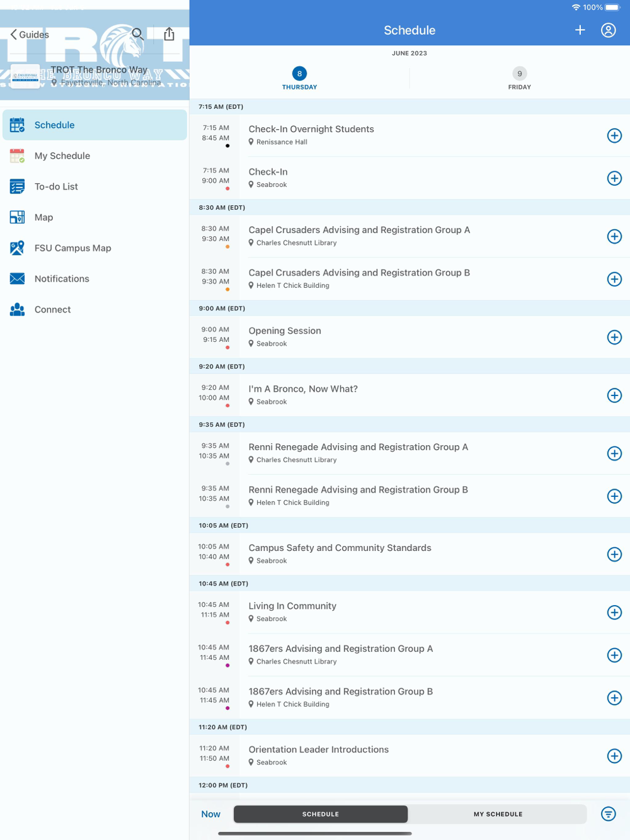Screen dimensions: 630x840
Task: Open FSU Campus Map
Action: (94, 248)
